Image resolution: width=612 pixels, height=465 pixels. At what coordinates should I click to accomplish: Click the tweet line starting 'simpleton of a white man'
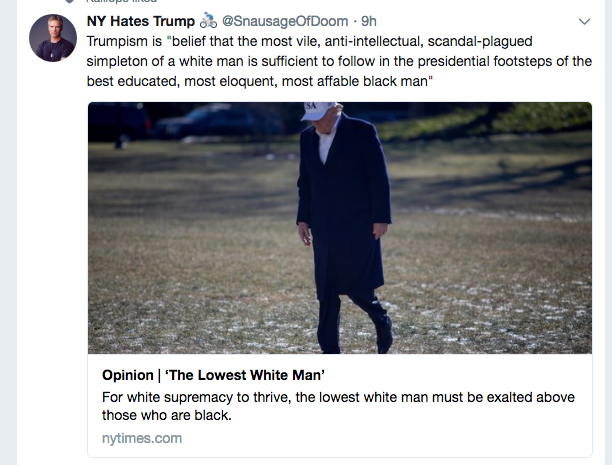[339, 61]
